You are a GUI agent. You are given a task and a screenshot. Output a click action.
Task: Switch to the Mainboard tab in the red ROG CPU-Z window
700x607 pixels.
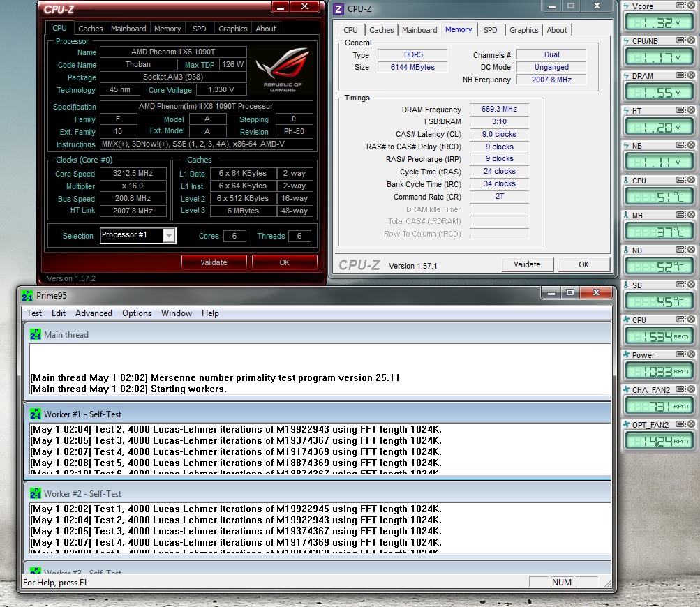tap(128, 29)
